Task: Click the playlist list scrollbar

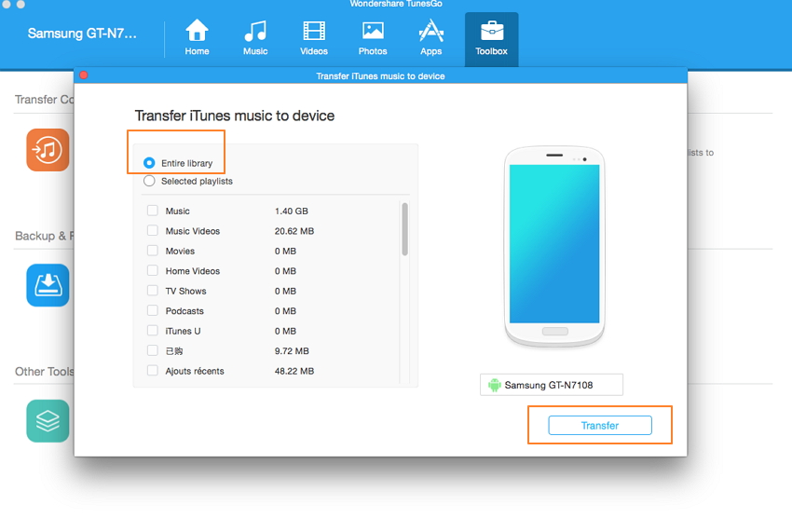Action: coord(404,228)
